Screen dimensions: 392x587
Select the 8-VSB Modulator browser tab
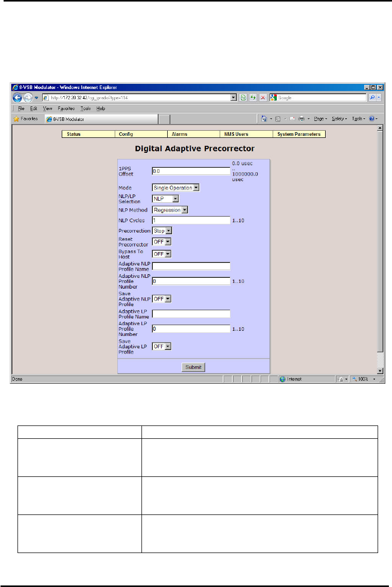(x=101, y=119)
